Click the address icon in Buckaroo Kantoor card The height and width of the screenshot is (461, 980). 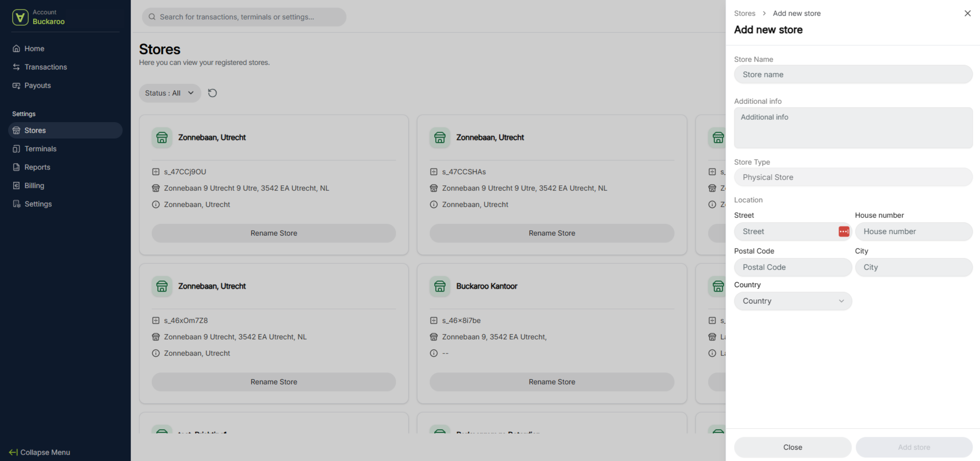434,337
